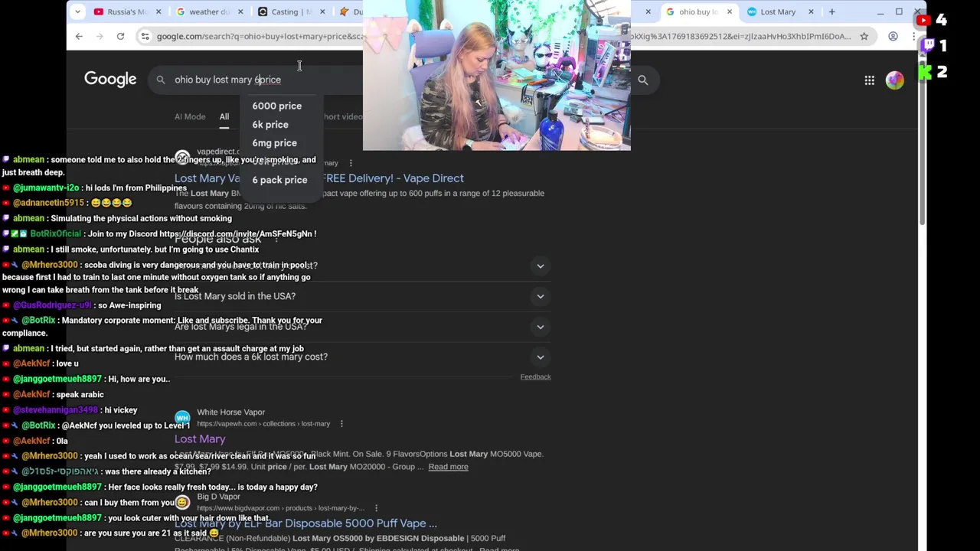
Task: Open the Chrome profile icon
Action: 893,36
